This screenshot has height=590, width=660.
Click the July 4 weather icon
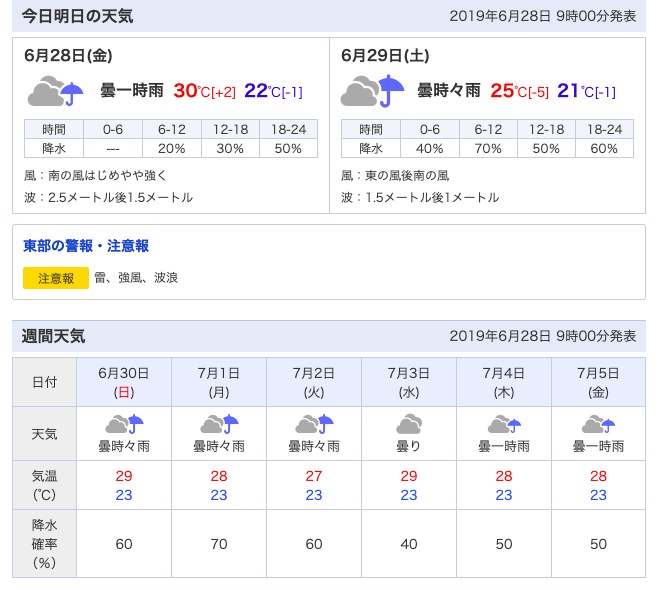(504, 424)
